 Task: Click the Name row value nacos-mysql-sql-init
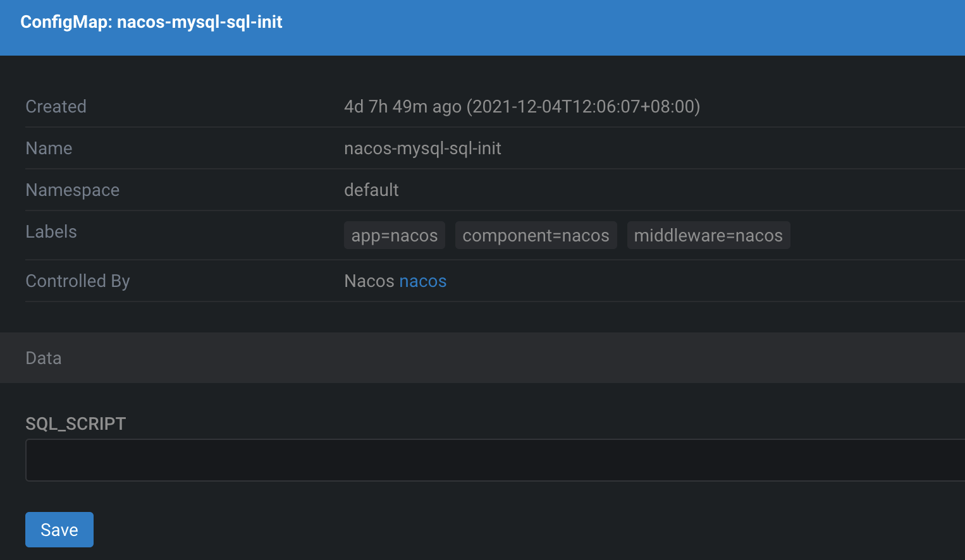(x=422, y=148)
